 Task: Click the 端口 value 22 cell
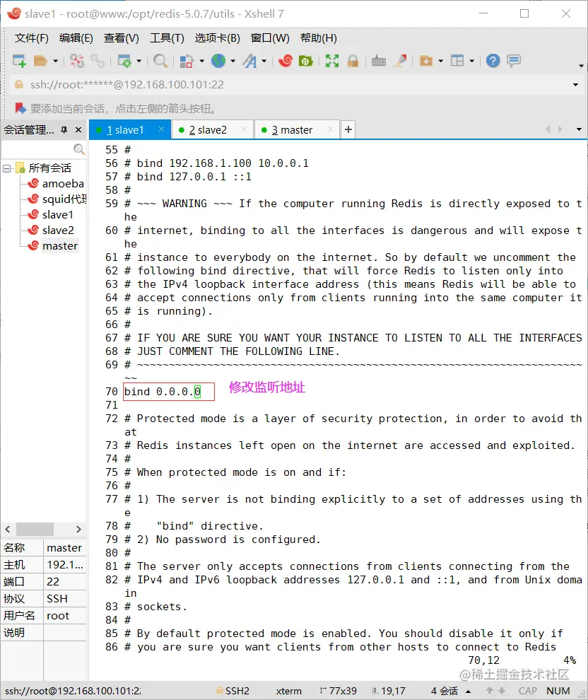pos(65,582)
